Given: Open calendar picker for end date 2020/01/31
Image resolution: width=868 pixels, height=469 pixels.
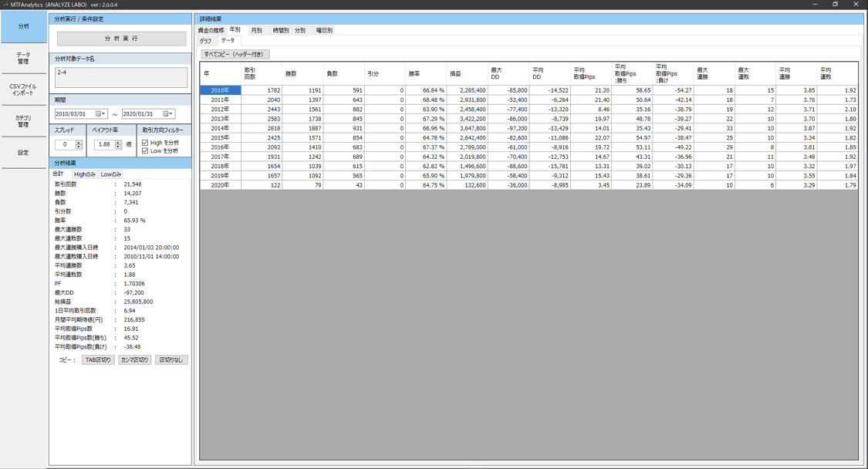Looking at the screenshot, I should click(x=167, y=113).
